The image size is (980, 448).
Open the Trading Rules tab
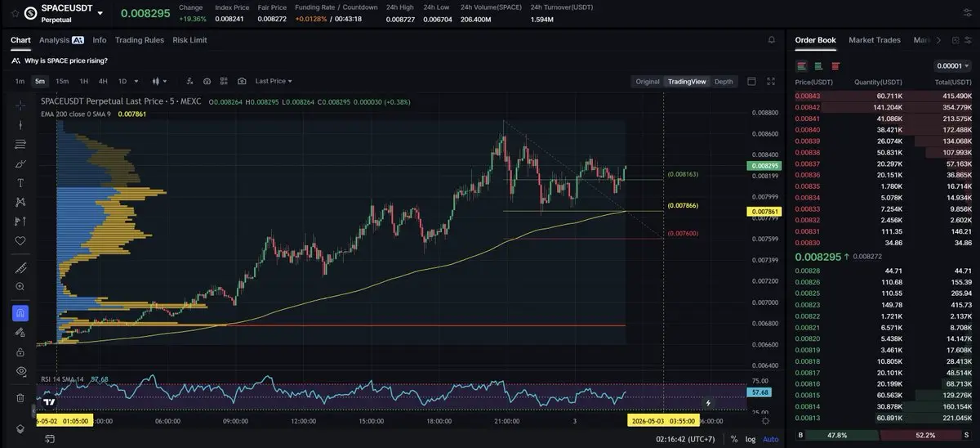[140, 40]
